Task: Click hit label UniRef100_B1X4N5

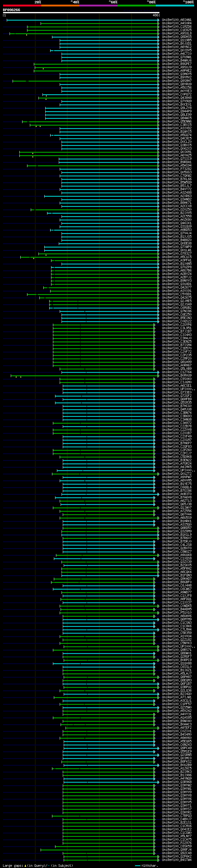Action: (x=176, y=264)
